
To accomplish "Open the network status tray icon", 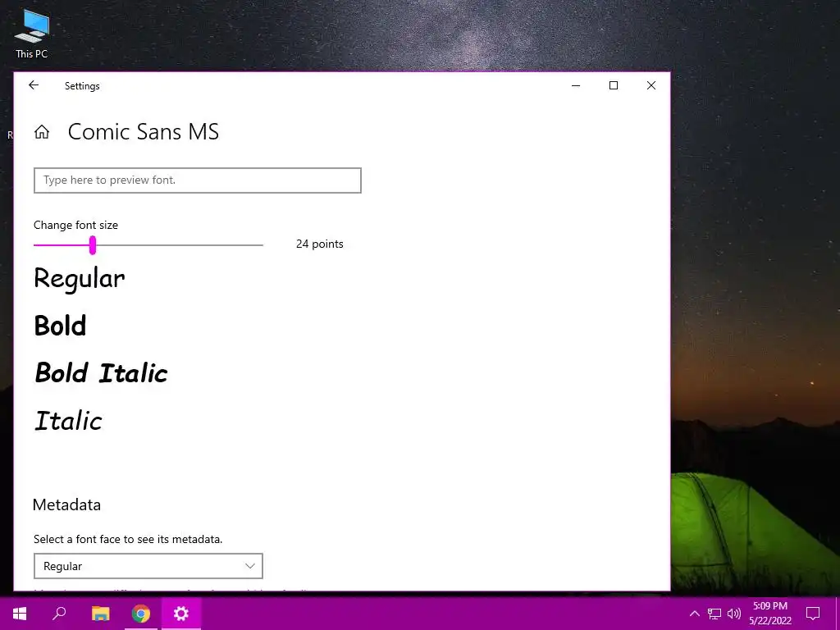I will (x=714, y=614).
